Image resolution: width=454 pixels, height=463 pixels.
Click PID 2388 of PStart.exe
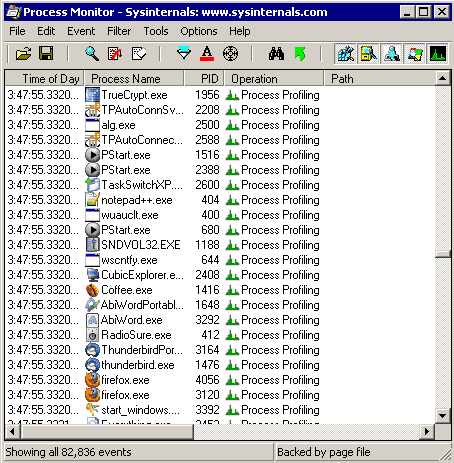coord(207,170)
